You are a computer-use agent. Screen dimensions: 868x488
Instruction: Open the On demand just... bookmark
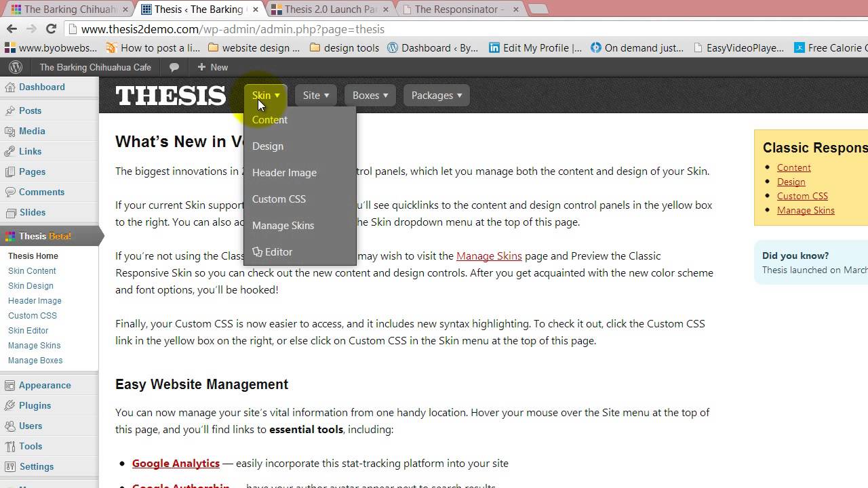click(637, 47)
